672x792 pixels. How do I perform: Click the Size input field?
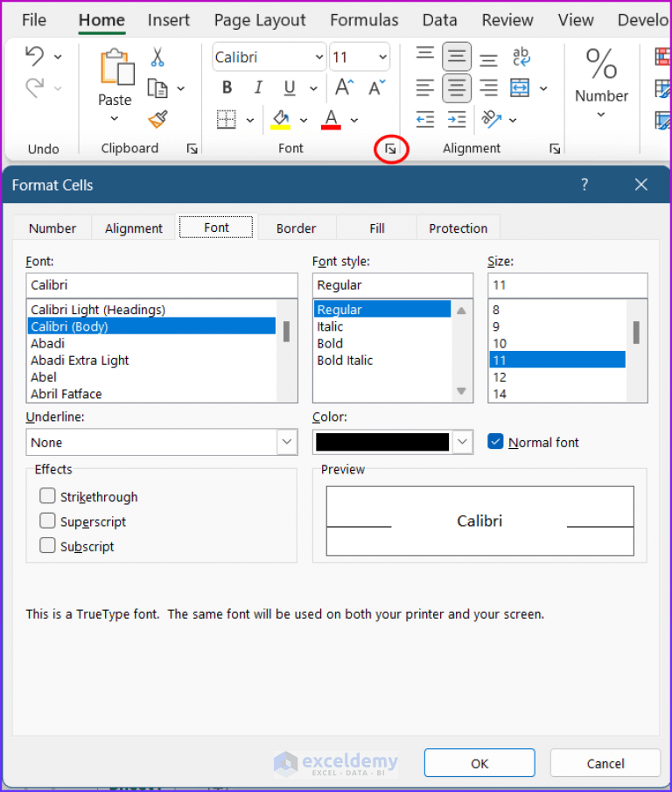568,285
